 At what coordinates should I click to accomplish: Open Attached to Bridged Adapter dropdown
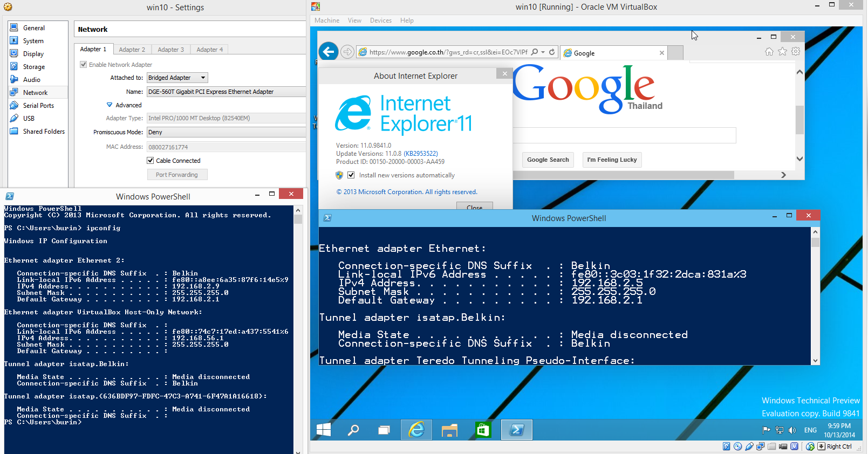tap(177, 78)
